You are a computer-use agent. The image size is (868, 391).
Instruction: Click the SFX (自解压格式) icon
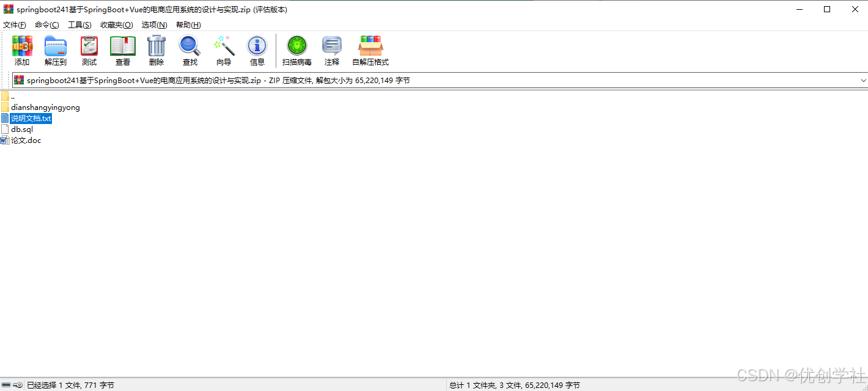coord(370,46)
